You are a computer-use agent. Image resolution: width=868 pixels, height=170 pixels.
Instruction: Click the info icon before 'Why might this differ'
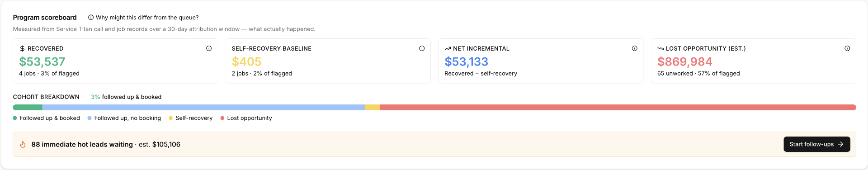point(91,18)
